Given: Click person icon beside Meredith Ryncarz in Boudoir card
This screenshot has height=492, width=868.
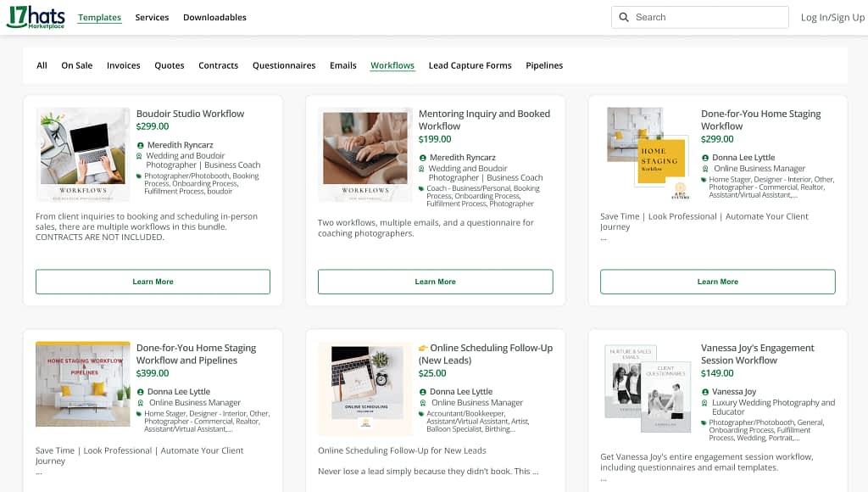Looking at the screenshot, I should (140, 145).
